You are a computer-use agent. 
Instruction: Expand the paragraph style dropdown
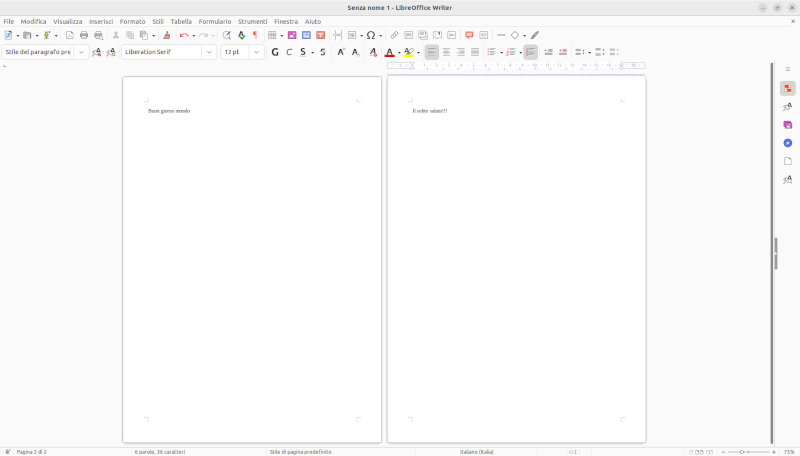(x=80, y=52)
